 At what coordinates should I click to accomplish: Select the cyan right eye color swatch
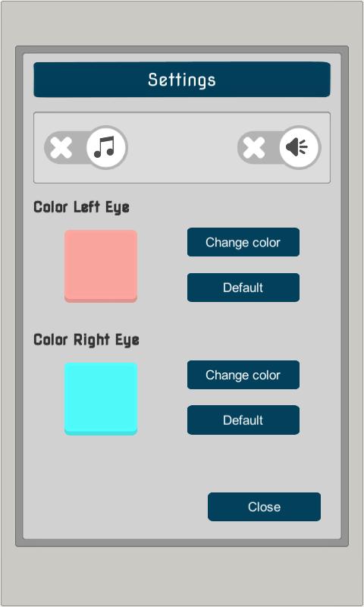click(101, 399)
